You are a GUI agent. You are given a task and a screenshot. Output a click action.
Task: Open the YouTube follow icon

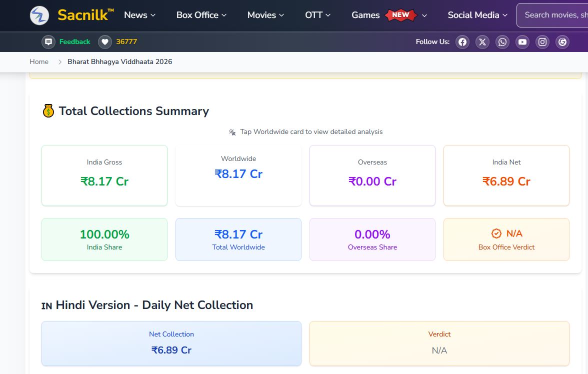pos(522,41)
